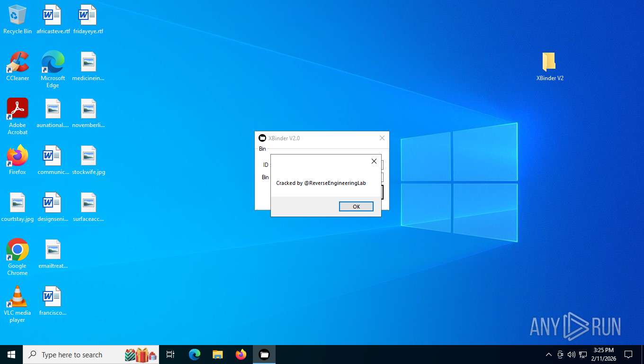
Task: Open the Recycle Bin icon
Action: (x=18, y=20)
